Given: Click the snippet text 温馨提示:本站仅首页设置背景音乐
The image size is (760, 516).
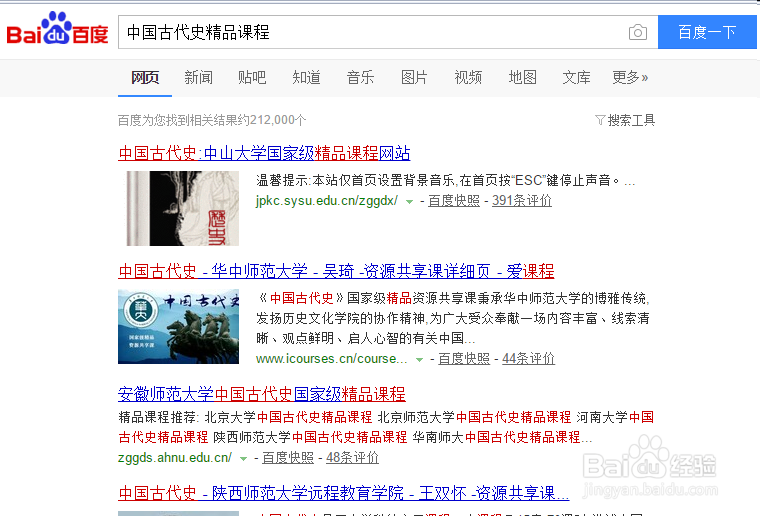Looking at the screenshot, I should pyautogui.click(x=355, y=180).
